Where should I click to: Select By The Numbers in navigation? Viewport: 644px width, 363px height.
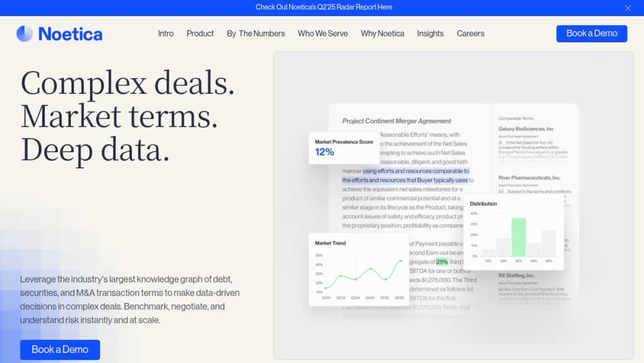pyautogui.click(x=256, y=33)
